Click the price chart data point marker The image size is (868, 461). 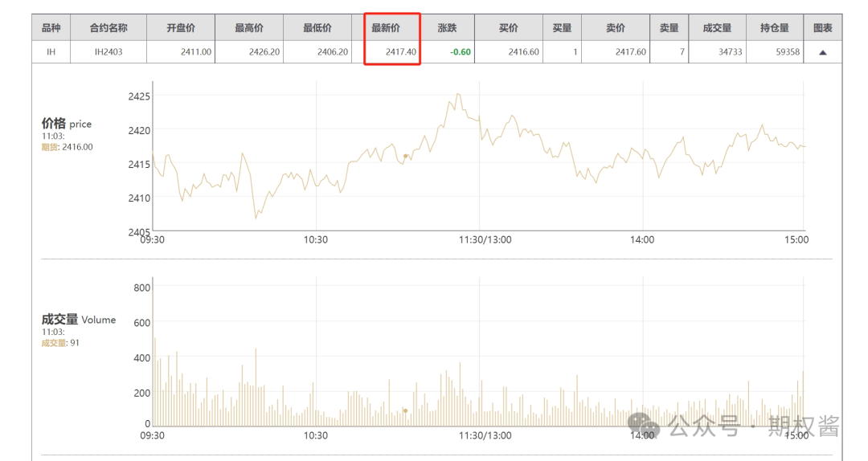(x=406, y=157)
